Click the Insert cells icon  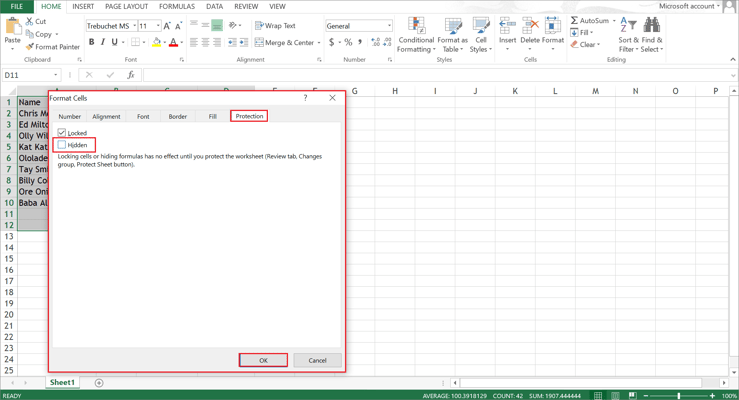(508, 26)
